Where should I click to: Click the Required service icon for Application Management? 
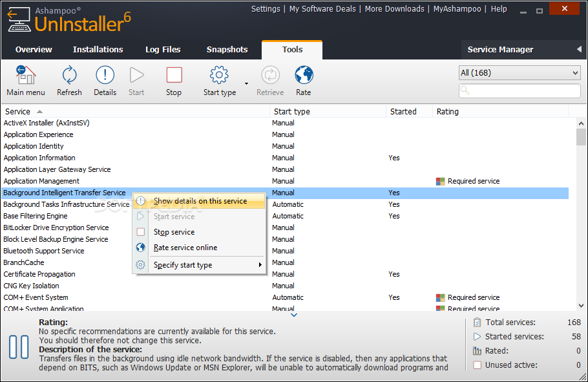click(440, 181)
